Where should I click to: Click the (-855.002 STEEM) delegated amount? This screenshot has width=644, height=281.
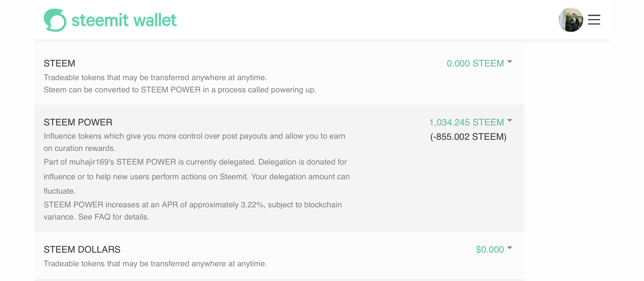pos(468,137)
